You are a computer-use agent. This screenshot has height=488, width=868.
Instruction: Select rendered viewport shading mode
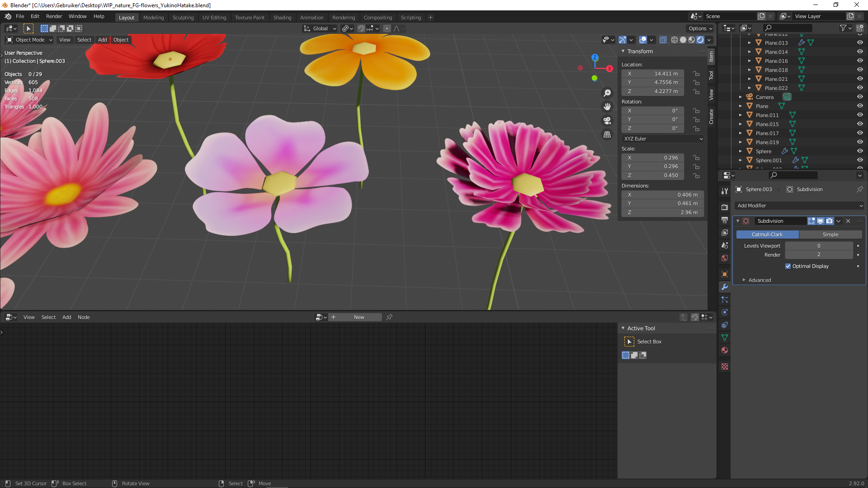(x=700, y=40)
